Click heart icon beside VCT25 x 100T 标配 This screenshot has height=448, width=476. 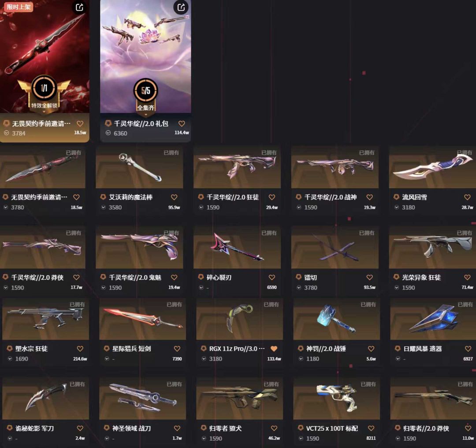(371, 428)
